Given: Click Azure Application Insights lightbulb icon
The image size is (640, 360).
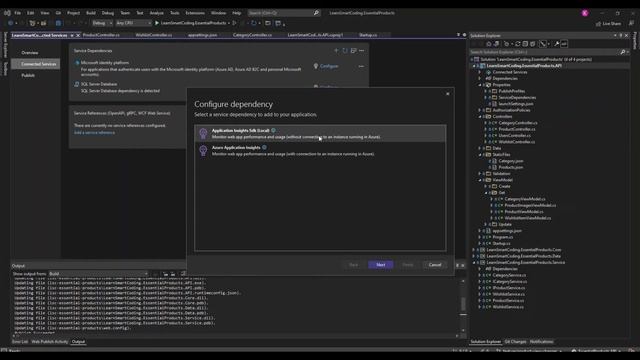Looking at the screenshot, I should click(x=203, y=151).
